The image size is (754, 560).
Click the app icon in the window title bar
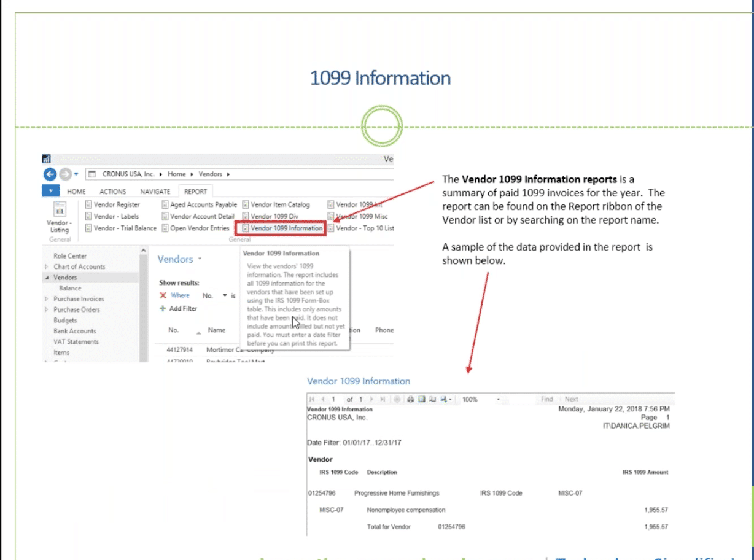[x=46, y=159]
